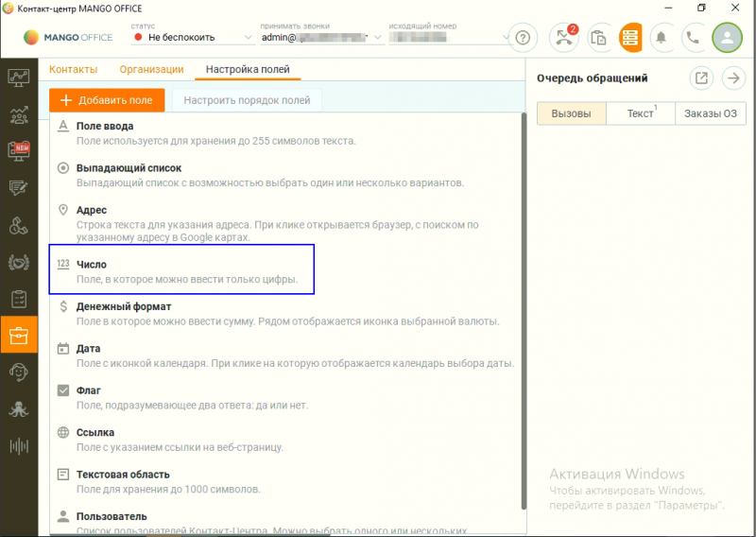Viewport: 756px width, 537px height.
Task: Select the 'Текст' queue toggle
Action: click(x=641, y=113)
